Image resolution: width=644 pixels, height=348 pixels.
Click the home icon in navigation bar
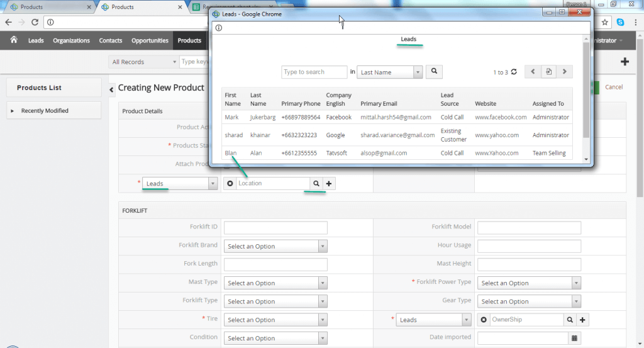pos(13,40)
